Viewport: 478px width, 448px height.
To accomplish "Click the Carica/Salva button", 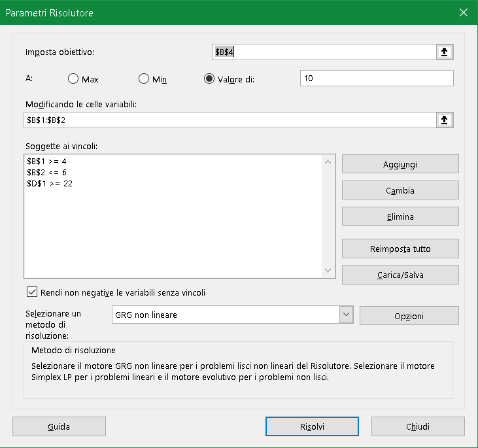I will [x=400, y=275].
